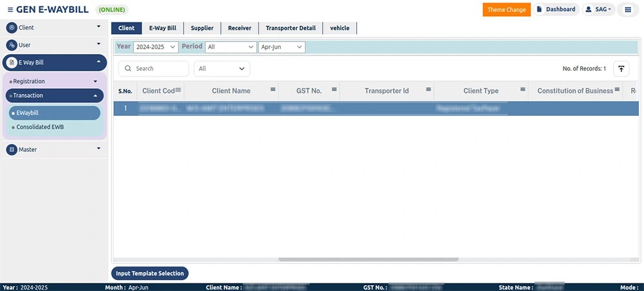
Task: Click the Transporter Id column header
Action: (x=386, y=91)
